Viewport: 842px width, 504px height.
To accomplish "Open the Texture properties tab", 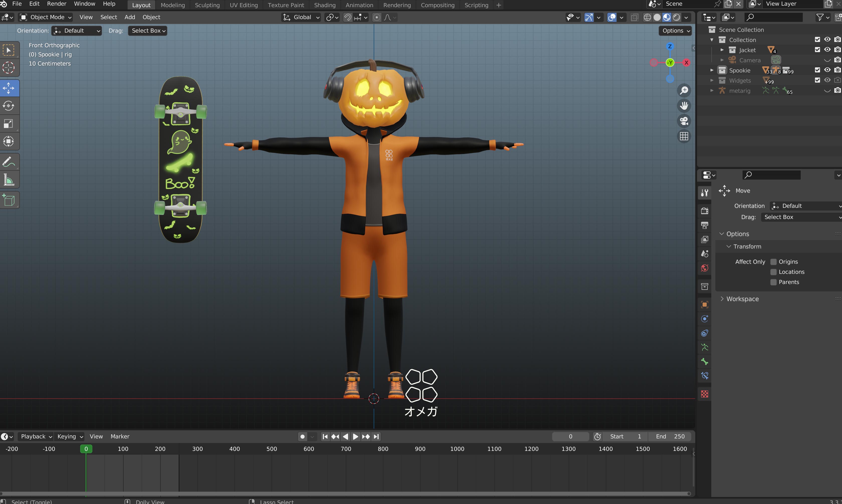I will tap(705, 394).
